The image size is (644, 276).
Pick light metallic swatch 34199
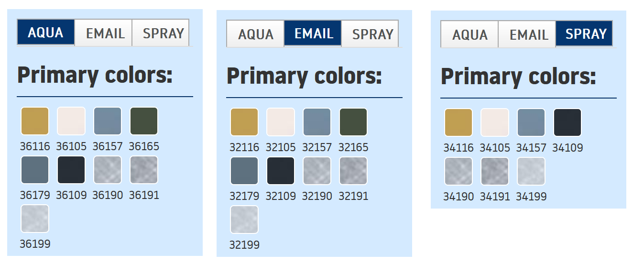pyautogui.click(x=531, y=171)
